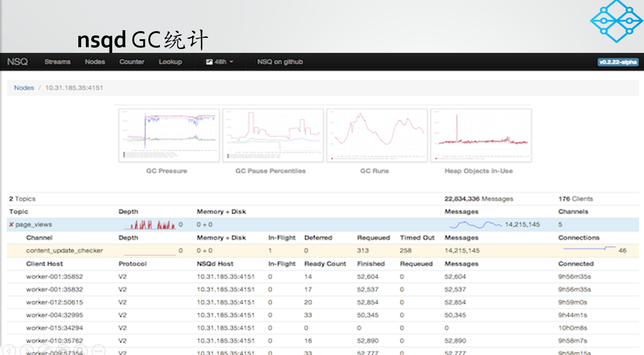Go to the Streams menu item
This screenshot has width=644, height=355.
pyautogui.click(x=58, y=62)
